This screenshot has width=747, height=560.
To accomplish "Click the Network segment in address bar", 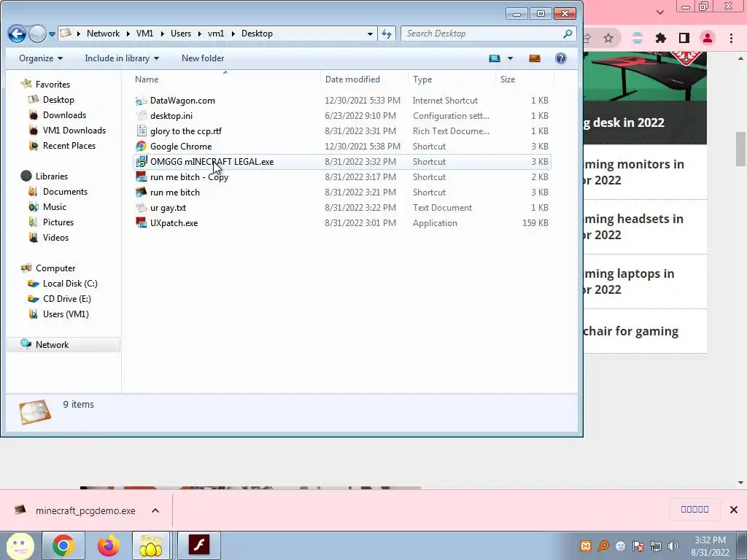I will pyautogui.click(x=103, y=34).
